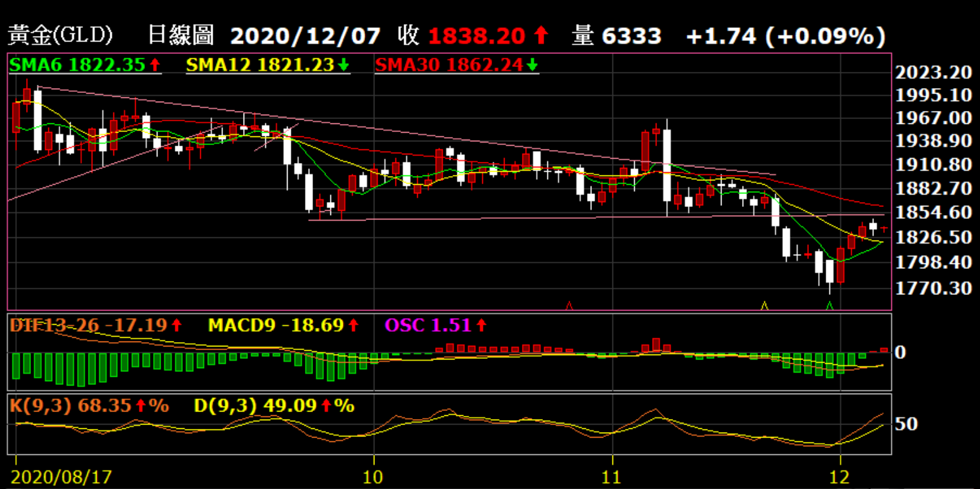
Task: Select the yellow triangle marker on chart bottom
Action: 764,305
